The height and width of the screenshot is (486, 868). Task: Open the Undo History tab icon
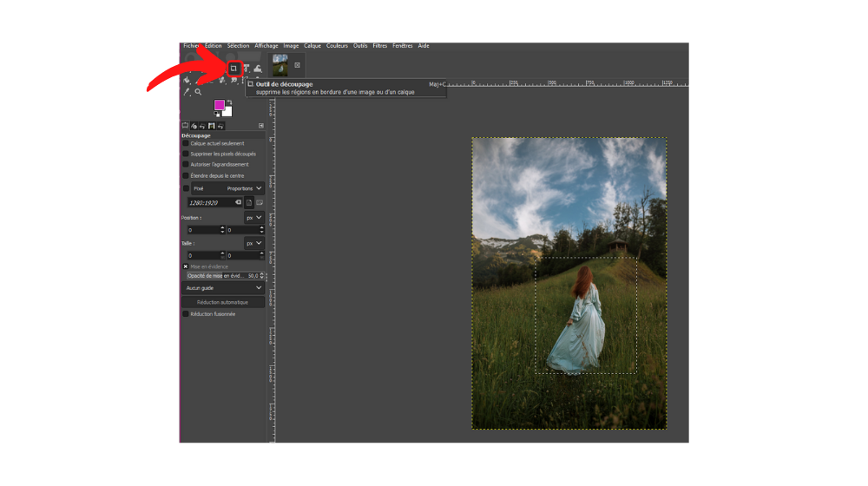click(x=202, y=126)
